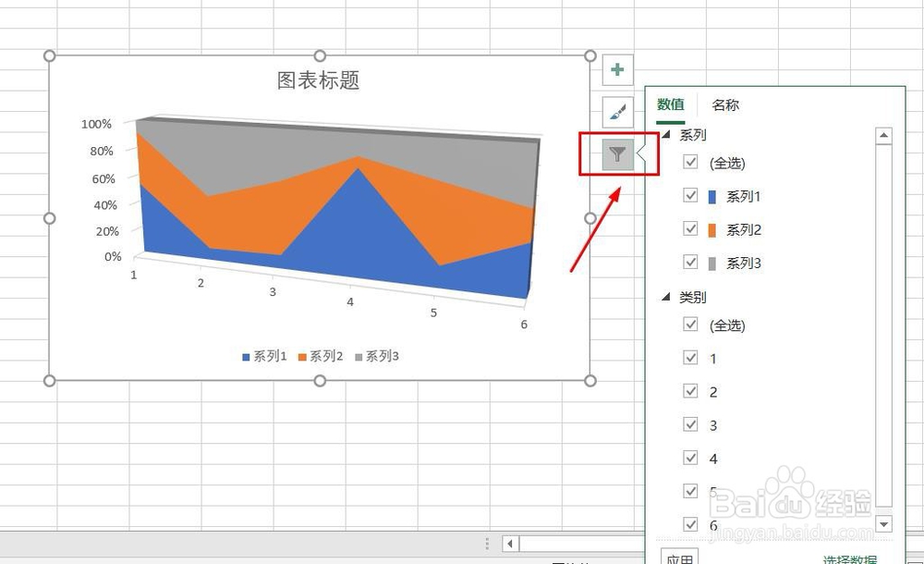
Task: Open Chart Styles with the brush icon
Action: coord(617,112)
